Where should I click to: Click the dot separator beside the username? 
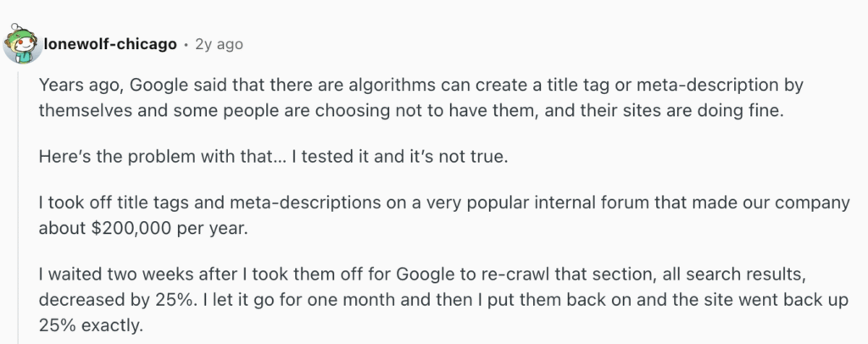(x=186, y=44)
